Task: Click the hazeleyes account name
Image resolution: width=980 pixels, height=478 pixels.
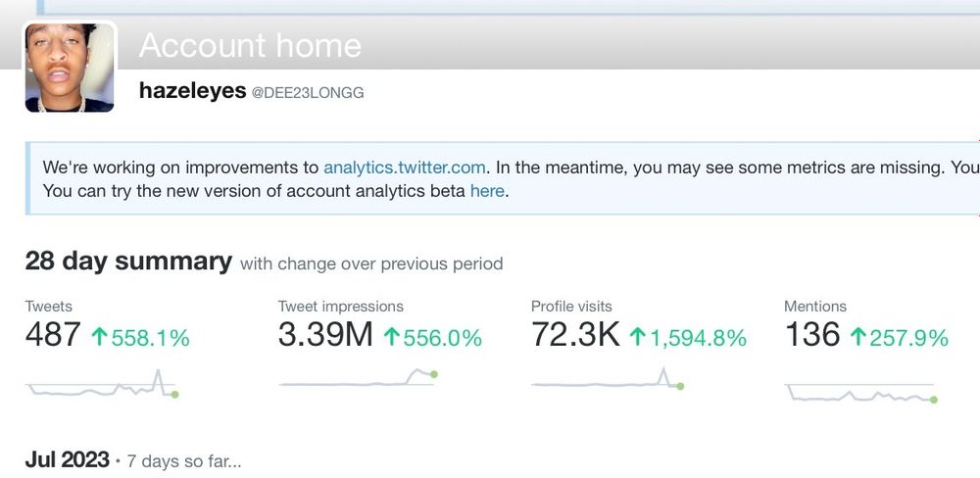Action: pyautogui.click(x=192, y=91)
